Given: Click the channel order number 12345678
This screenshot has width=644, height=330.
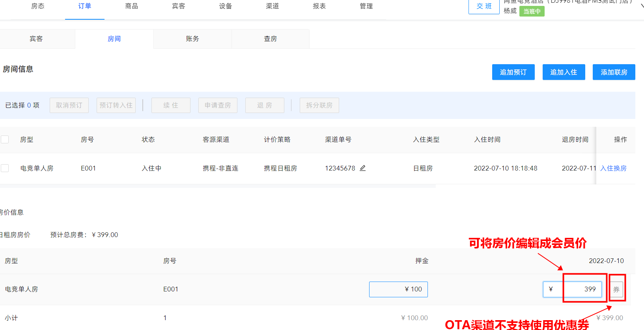Looking at the screenshot, I should point(340,168).
